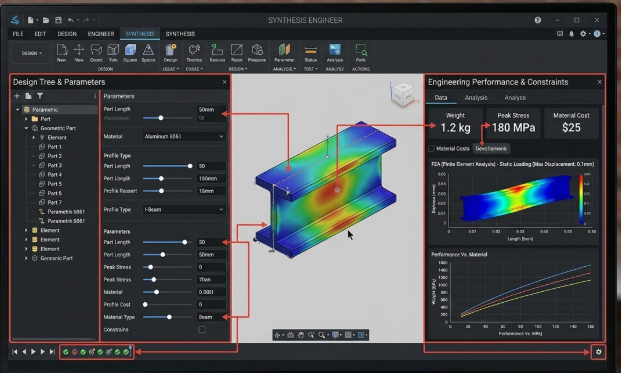Select the highlighted blue SYNTHESIS ribbon tab
The width and height of the screenshot is (621, 373).
tap(140, 34)
